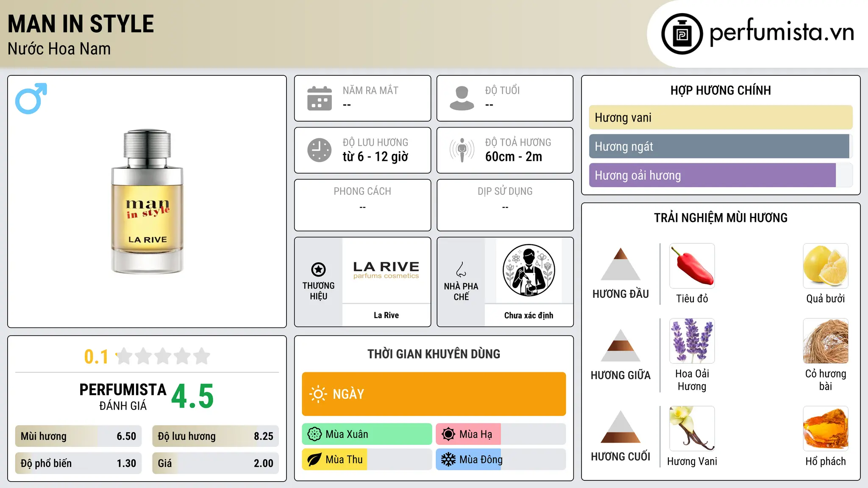The width and height of the screenshot is (868, 488).
Task: Select the Cỏ hương bài vetiver image
Action: click(x=826, y=341)
